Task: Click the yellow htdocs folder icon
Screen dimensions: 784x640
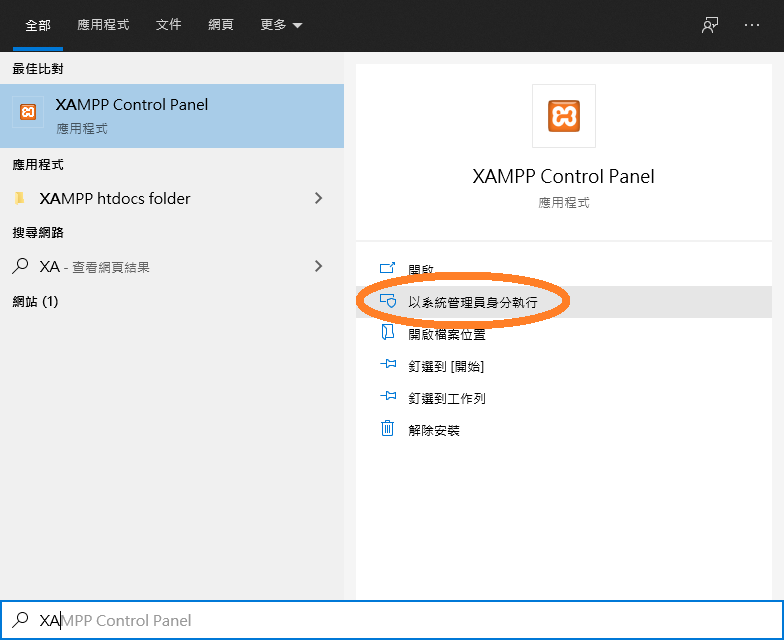Action: point(20,198)
